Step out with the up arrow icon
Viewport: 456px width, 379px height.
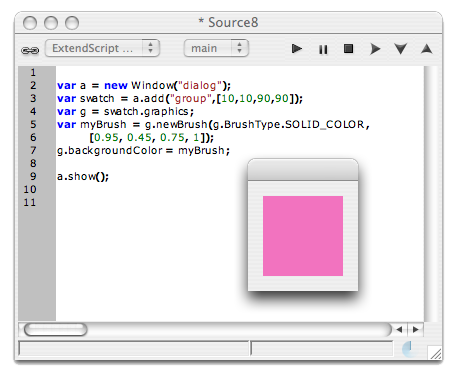(x=427, y=49)
